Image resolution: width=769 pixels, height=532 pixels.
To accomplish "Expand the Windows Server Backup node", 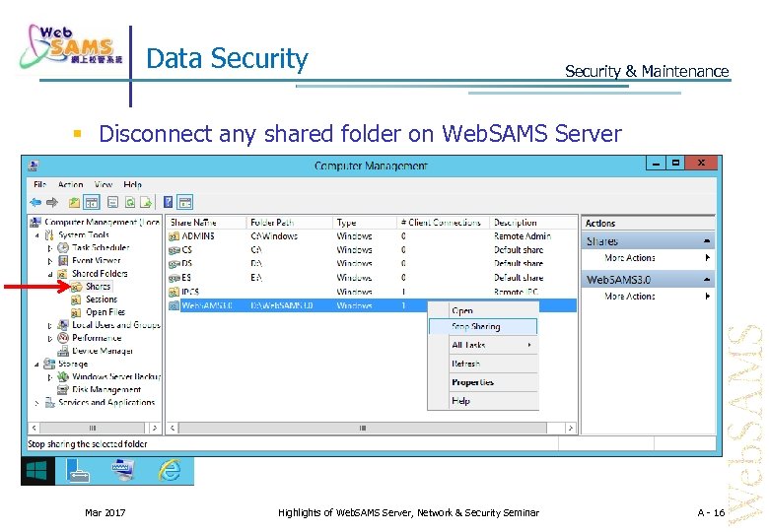I will pyautogui.click(x=50, y=377).
